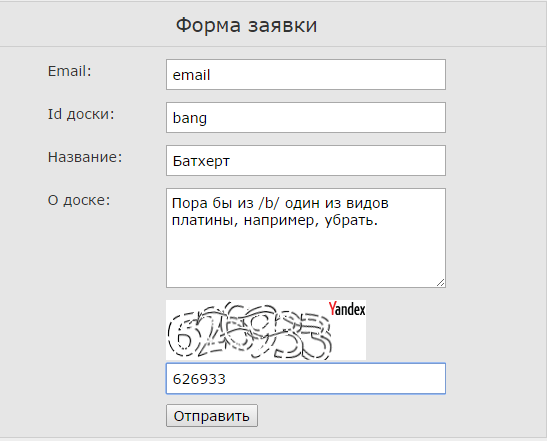Click the 'Форма заявки' heading

click(246, 25)
